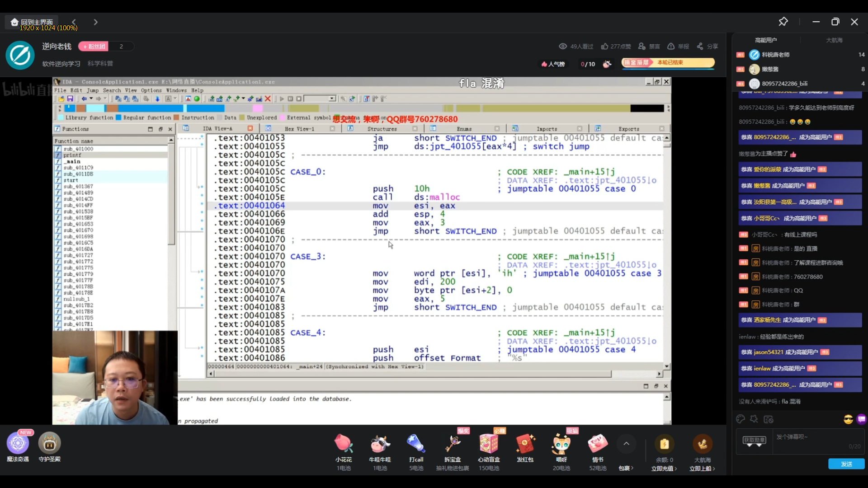The width and height of the screenshot is (868, 488).
Task: Expand more gifts with the up chevron
Action: pyautogui.click(x=626, y=444)
